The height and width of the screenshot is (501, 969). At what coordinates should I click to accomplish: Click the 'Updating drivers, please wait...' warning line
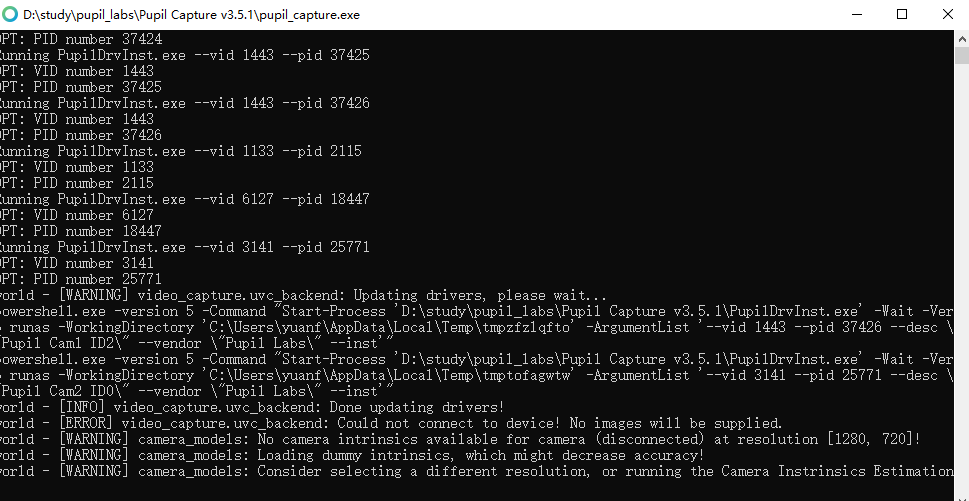(303, 295)
